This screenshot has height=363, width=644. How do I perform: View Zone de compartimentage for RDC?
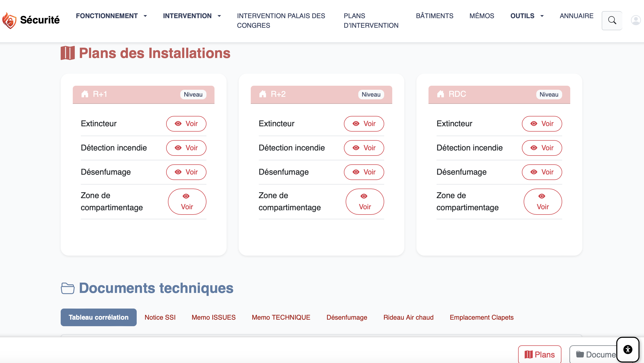click(543, 202)
